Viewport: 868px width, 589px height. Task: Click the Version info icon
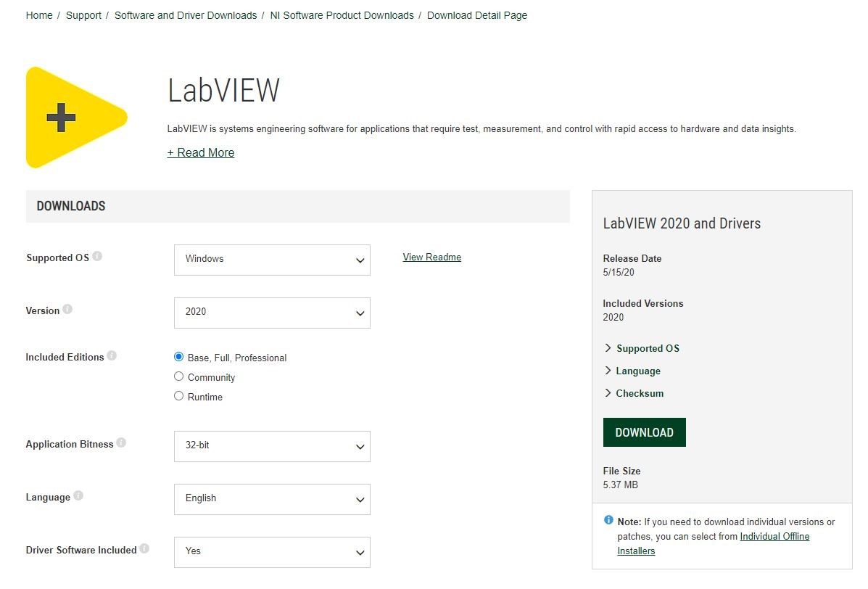click(67, 310)
